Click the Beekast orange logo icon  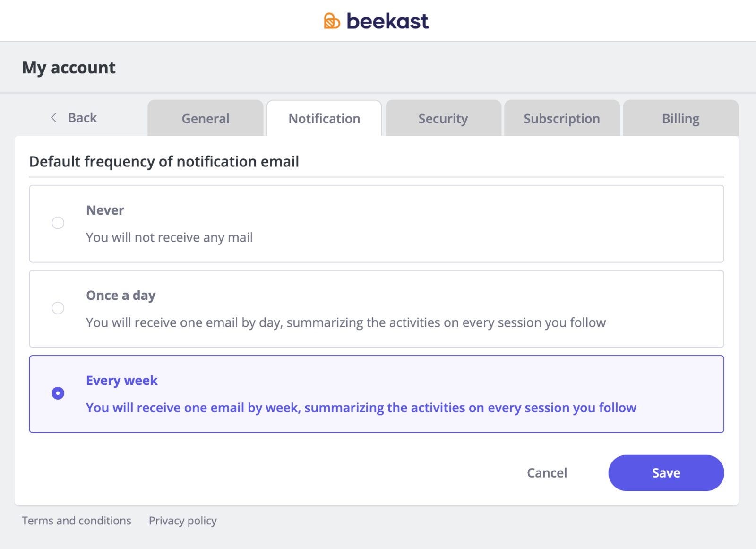[x=332, y=21]
